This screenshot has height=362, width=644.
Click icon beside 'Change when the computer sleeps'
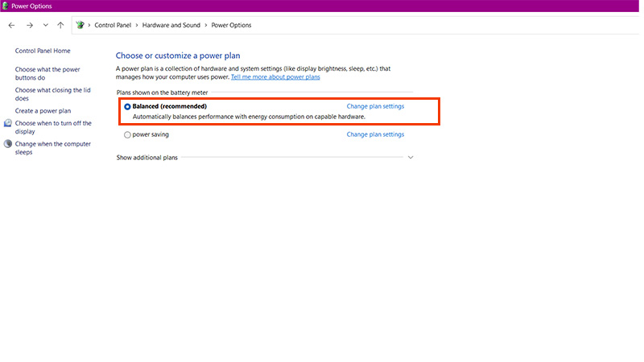[8, 144]
